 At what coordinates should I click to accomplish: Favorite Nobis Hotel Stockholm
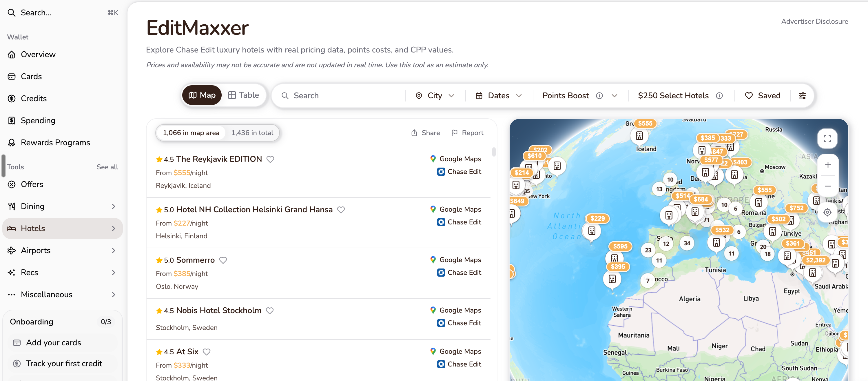point(269,311)
